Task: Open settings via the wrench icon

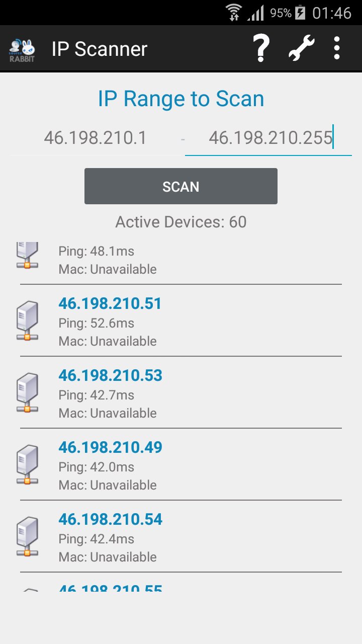Action: coord(301,48)
